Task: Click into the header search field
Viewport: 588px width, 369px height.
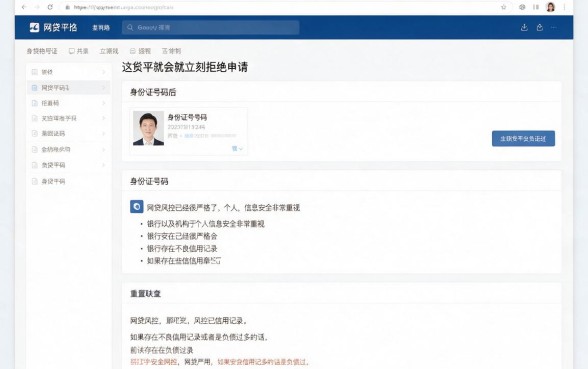Action: (210, 27)
